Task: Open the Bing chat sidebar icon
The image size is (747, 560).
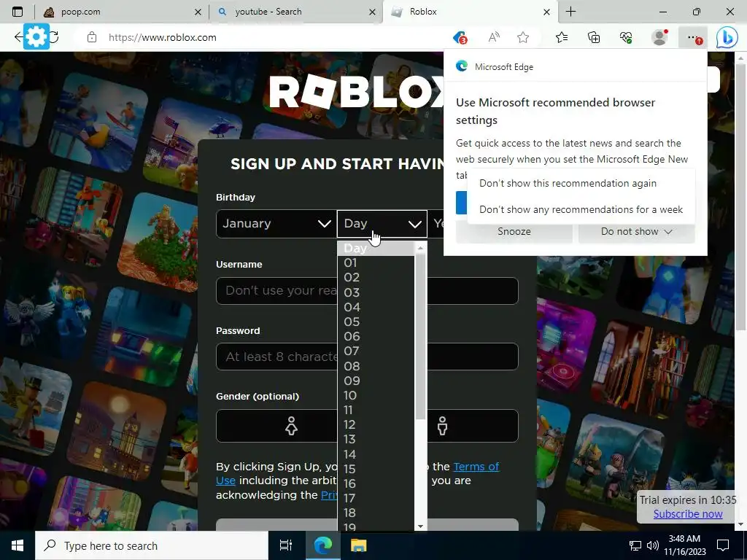Action: [x=727, y=38]
